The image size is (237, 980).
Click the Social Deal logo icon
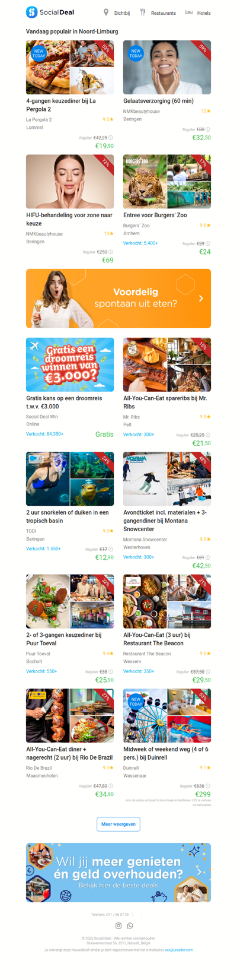pyautogui.click(x=31, y=12)
